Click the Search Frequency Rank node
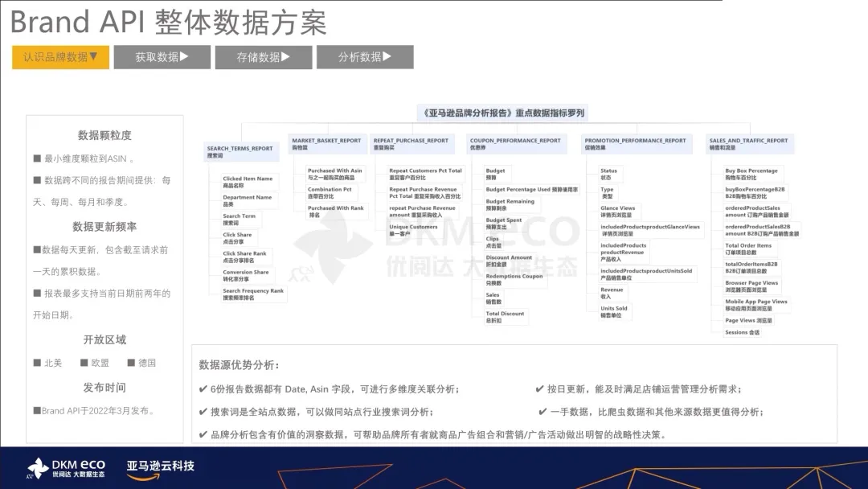The image size is (868, 489). point(253,294)
